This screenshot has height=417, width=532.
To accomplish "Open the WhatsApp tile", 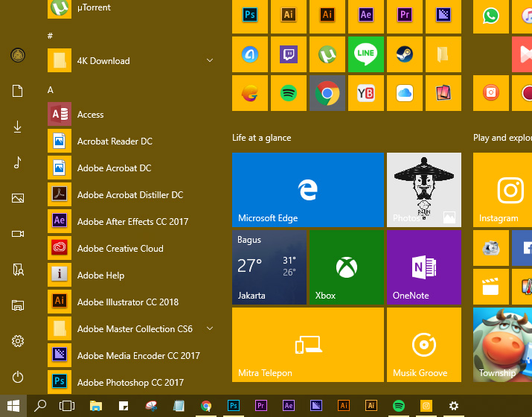I will pyautogui.click(x=490, y=16).
